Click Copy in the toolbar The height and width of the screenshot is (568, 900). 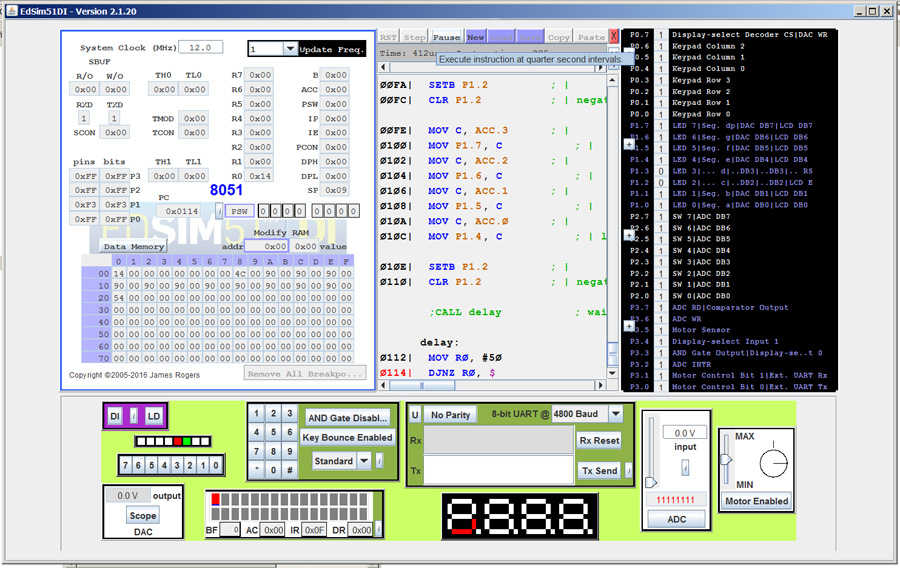point(558,37)
